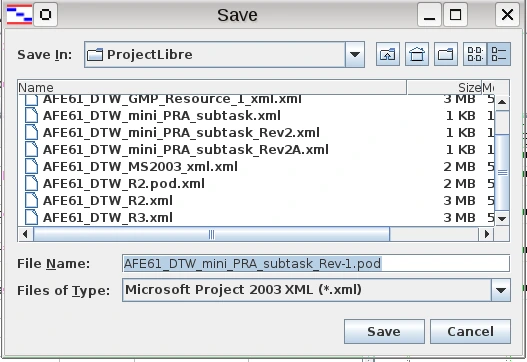This screenshot has width=527, height=362.
Task: Open the Save In folder dropdown arrow
Action: 355,54
